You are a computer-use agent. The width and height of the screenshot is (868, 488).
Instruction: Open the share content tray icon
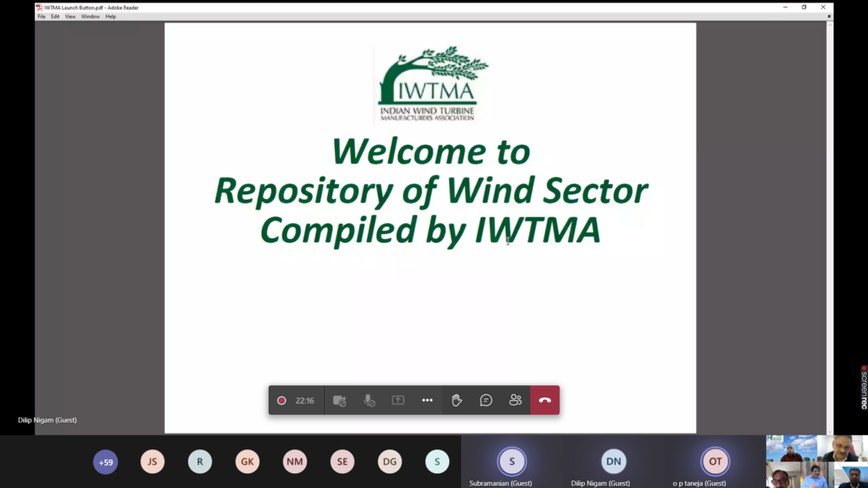coord(398,401)
